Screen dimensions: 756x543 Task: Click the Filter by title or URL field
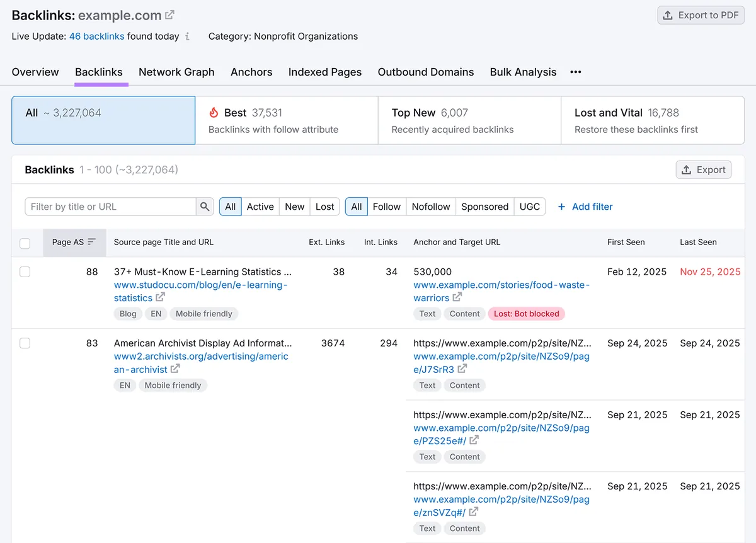click(111, 207)
